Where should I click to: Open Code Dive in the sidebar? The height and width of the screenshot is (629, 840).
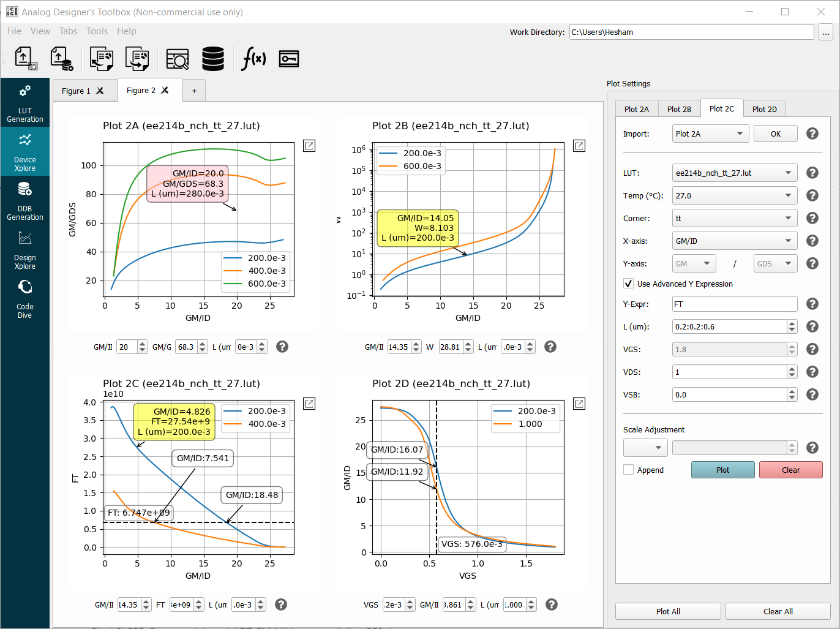(x=25, y=299)
